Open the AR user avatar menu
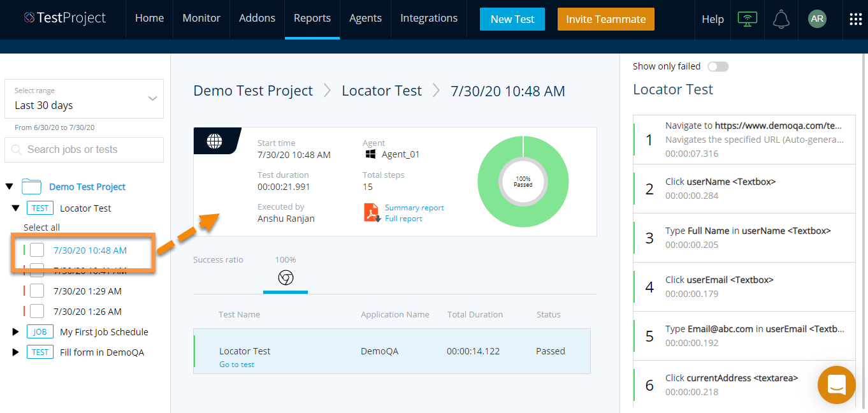868x413 pixels. point(817,19)
